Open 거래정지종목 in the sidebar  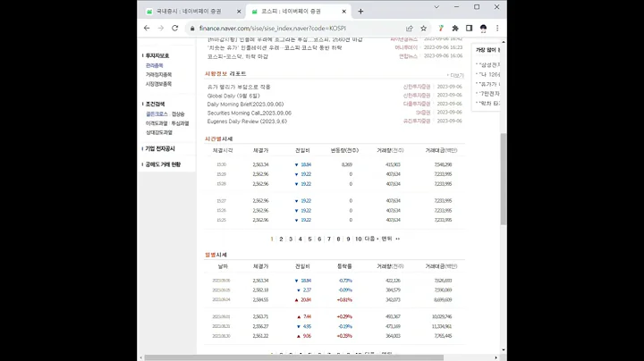pyautogui.click(x=158, y=75)
